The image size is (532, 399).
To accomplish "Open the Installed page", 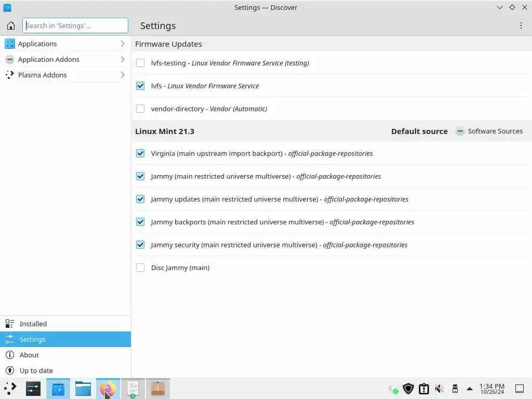I will pos(65,324).
